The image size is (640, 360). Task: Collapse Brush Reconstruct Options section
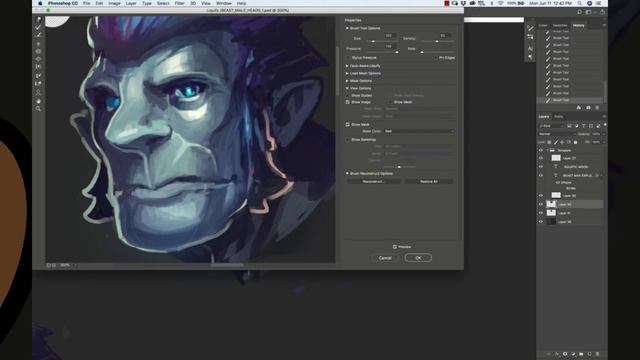(x=347, y=173)
